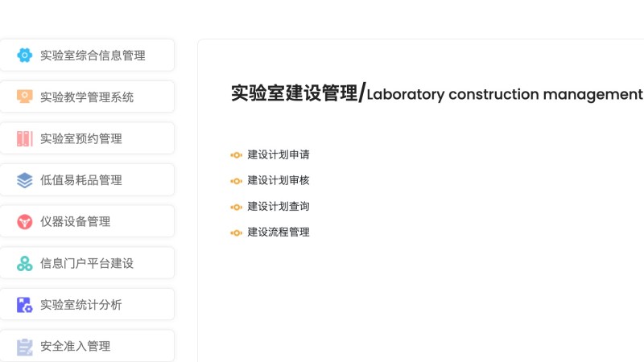644x362 pixels.
Task: Click the green clover icon for 信息门户平台建设
Action: click(25, 263)
